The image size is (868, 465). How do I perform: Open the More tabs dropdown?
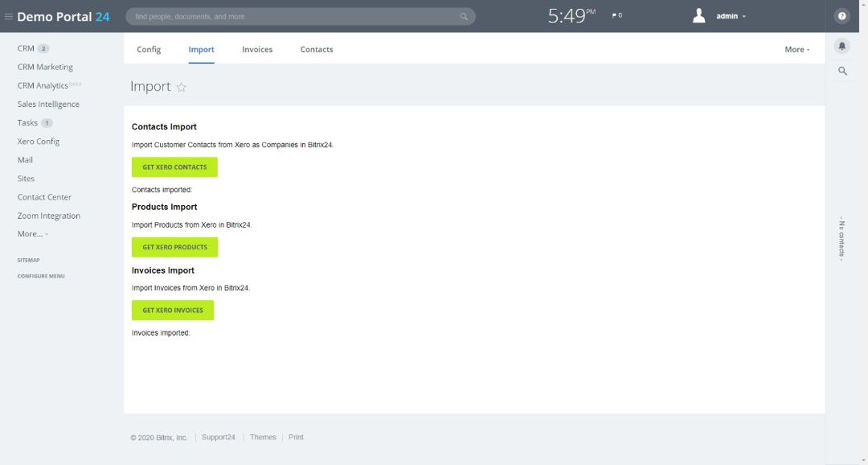pyautogui.click(x=796, y=50)
